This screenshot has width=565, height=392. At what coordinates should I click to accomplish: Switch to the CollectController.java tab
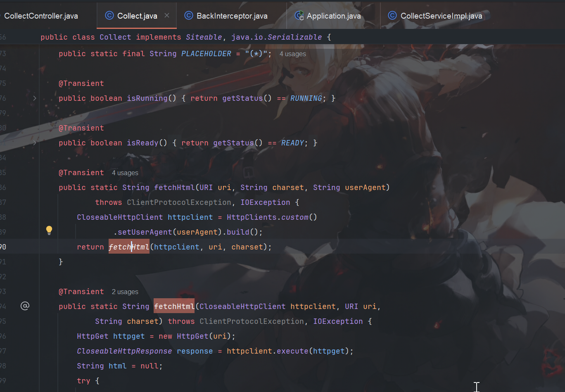(x=40, y=16)
